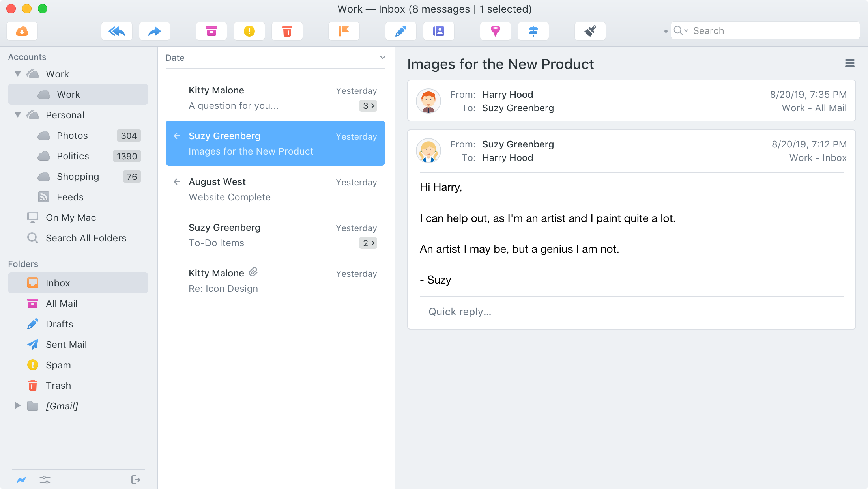Delete message with red trash toolbar icon
The width and height of the screenshot is (868, 489).
coord(287,31)
